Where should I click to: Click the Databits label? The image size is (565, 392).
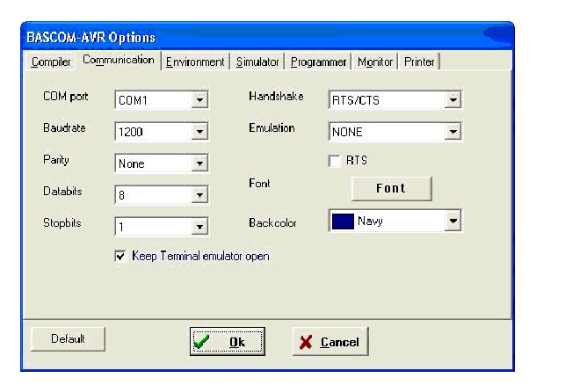(62, 191)
